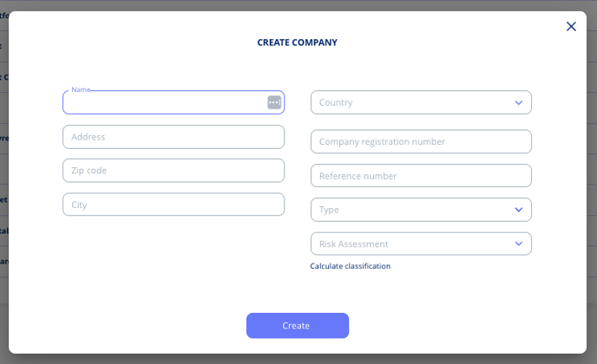The height and width of the screenshot is (364, 597).
Task: Click the Risk Assessment chevron arrow
Action: pyautogui.click(x=519, y=244)
